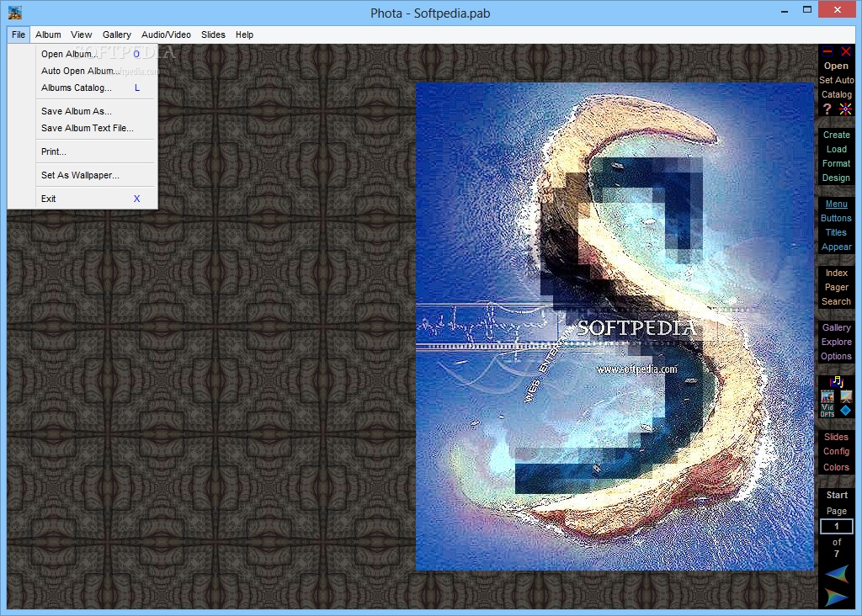Viewport: 862px width, 616px height.
Task: Click the red X icon in the side panel
Action: [845, 51]
